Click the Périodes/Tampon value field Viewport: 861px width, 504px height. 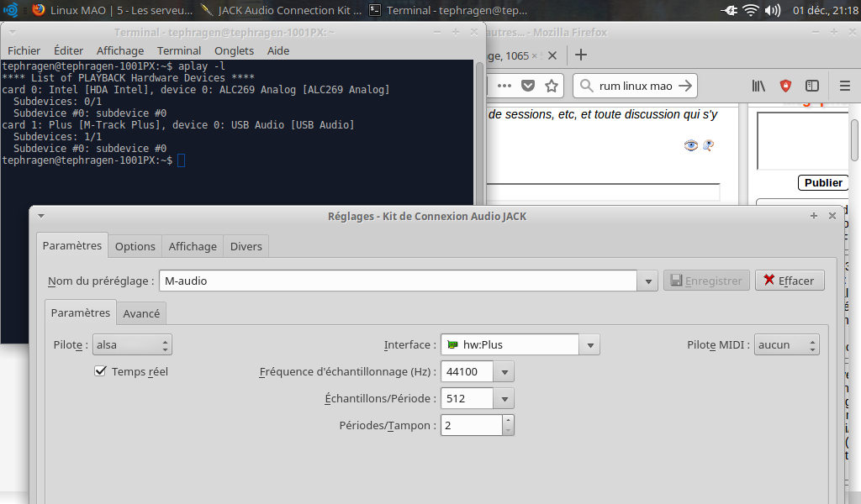tap(471, 425)
